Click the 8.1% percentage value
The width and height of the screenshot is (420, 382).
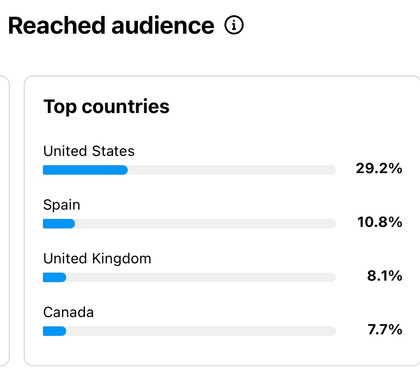tap(385, 276)
